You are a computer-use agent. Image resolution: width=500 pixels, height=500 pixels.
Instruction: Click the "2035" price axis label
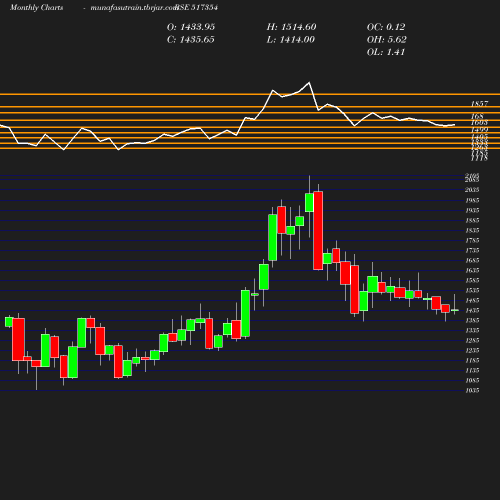472,190
